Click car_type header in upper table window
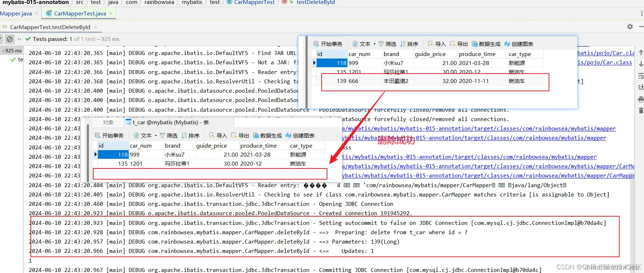 tap(525, 54)
